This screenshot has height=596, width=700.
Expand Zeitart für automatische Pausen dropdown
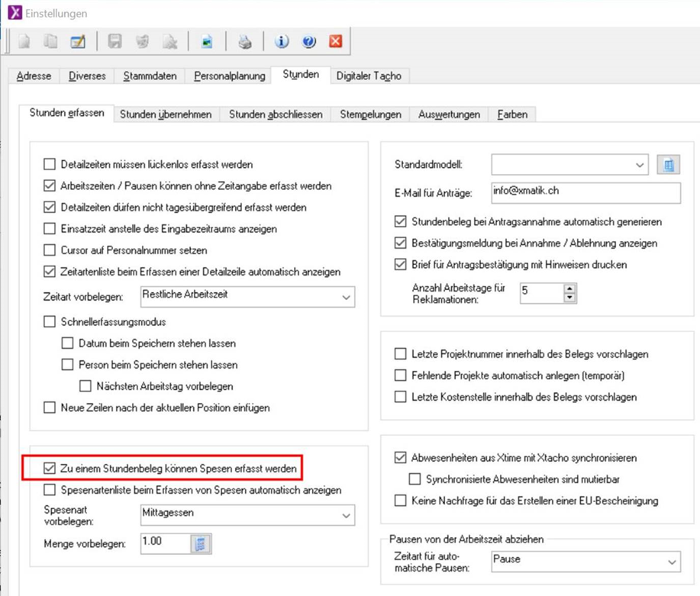pyautogui.click(x=671, y=562)
